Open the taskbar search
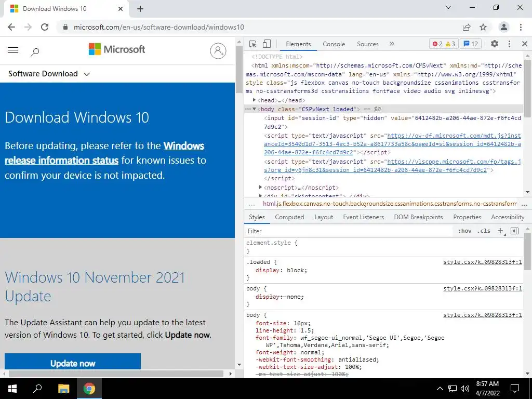 (37, 389)
